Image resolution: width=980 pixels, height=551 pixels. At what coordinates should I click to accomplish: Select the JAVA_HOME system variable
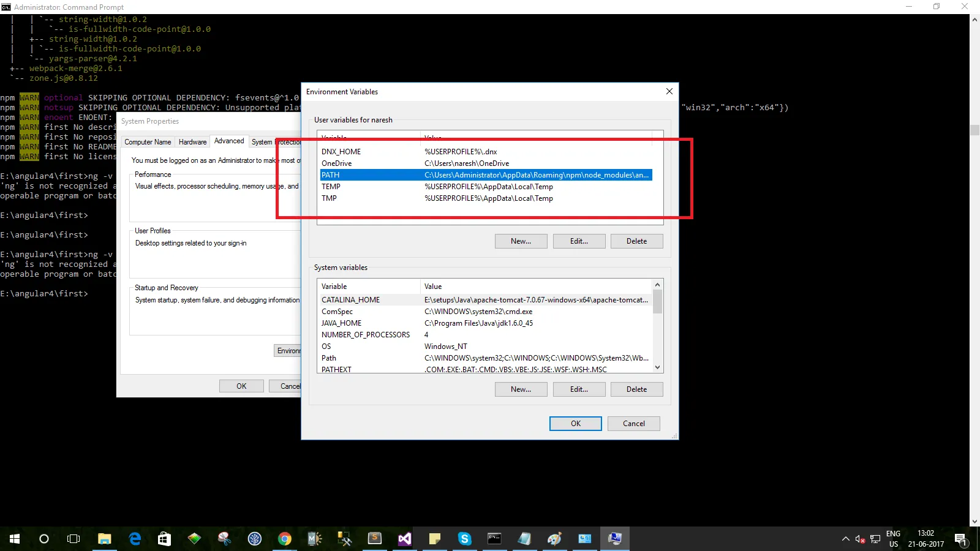(485, 323)
